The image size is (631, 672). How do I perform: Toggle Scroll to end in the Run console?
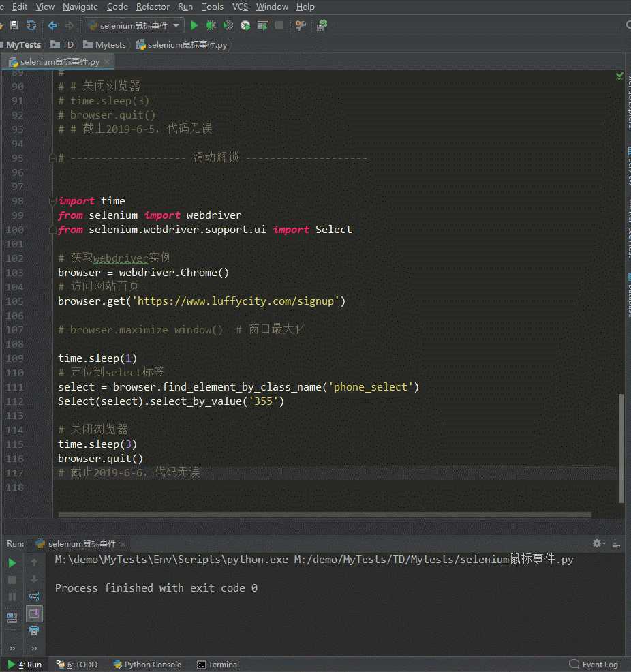[x=34, y=613]
